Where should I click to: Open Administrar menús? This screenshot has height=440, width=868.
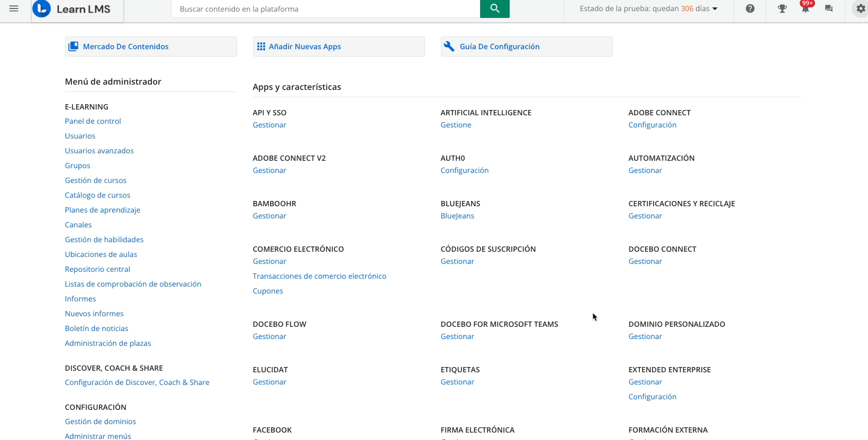[x=97, y=436]
